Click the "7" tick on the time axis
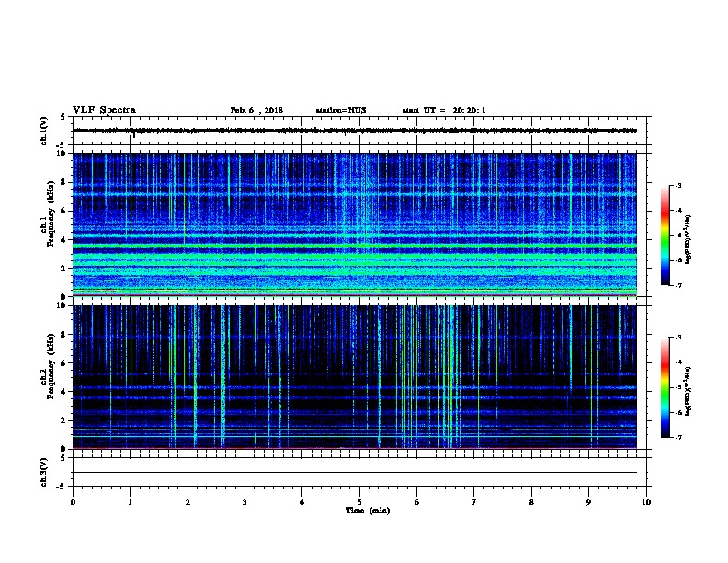Viewport: 728px width, 563px height. [x=474, y=502]
